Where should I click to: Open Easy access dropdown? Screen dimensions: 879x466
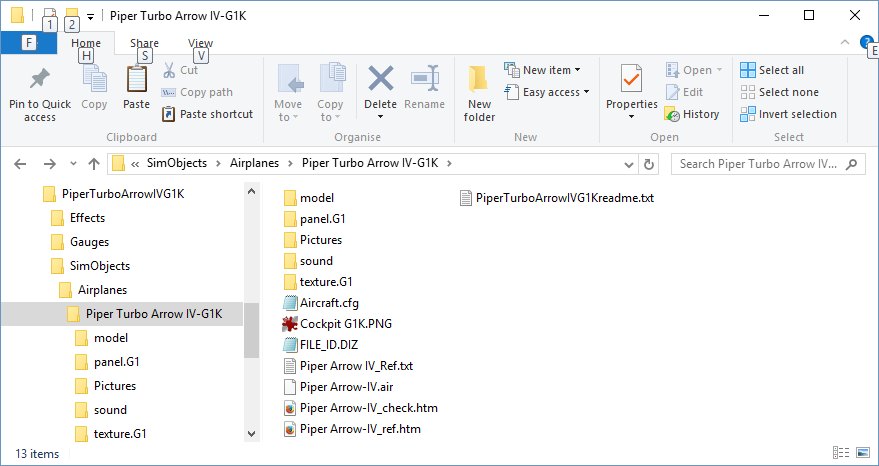click(547, 92)
